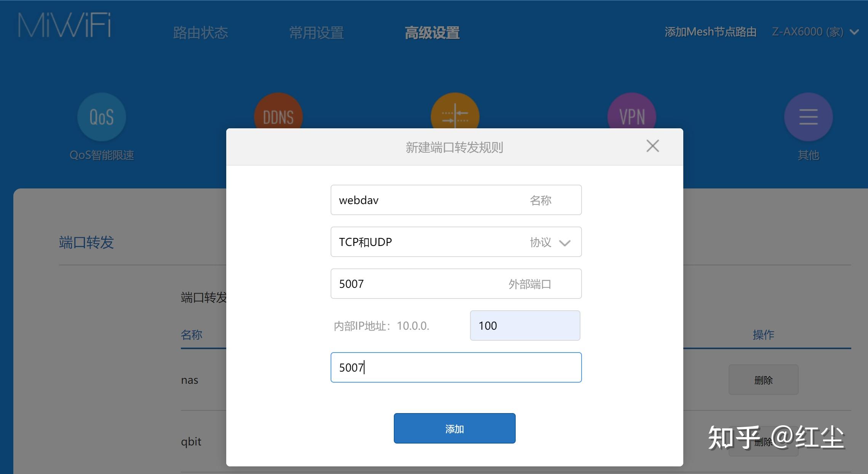Select the 其他 (Other) hamburger icon
The width and height of the screenshot is (868, 474).
[807, 117]
